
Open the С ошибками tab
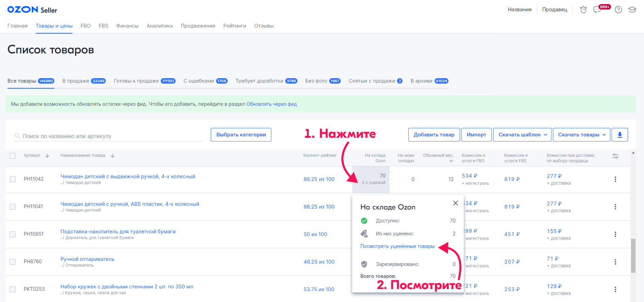click(x=205, y=81)
